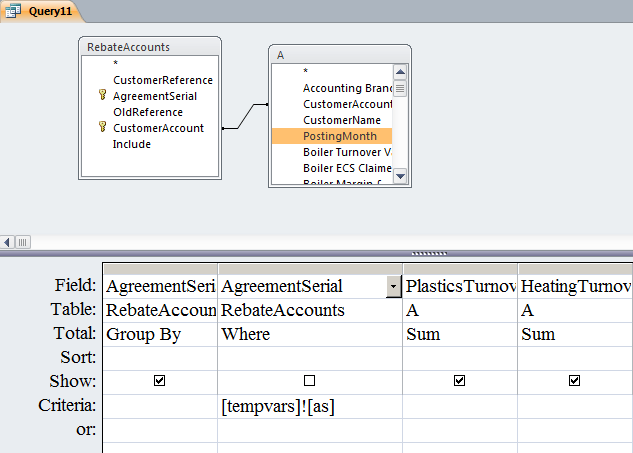Click the Query11 tab icon
The image size is (633, 453).
(x=14, y=11)
